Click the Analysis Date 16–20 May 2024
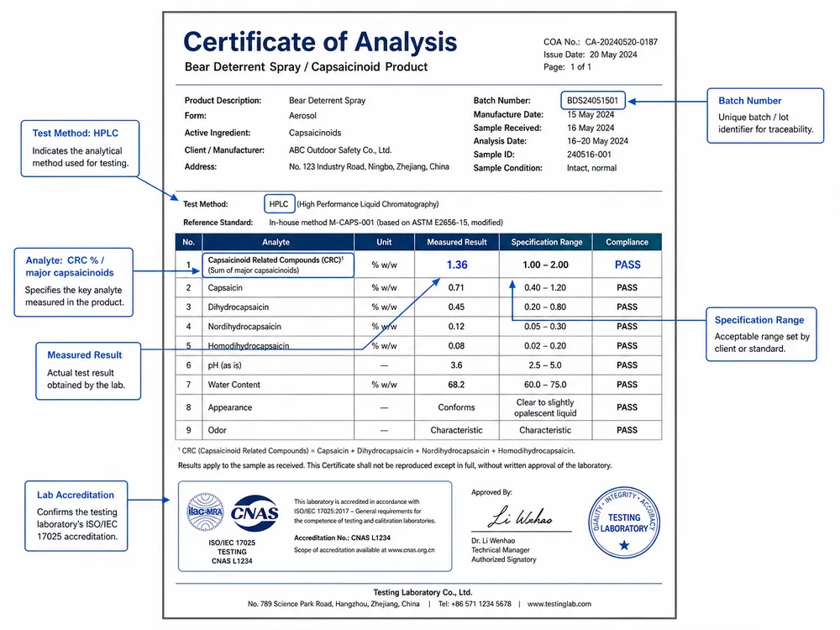Image resolution: width=840 pixels, height=630 pixels. 597,141
